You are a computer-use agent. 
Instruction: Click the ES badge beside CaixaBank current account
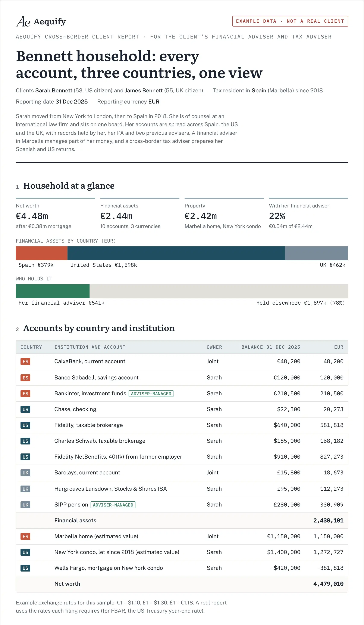(25, 361)
